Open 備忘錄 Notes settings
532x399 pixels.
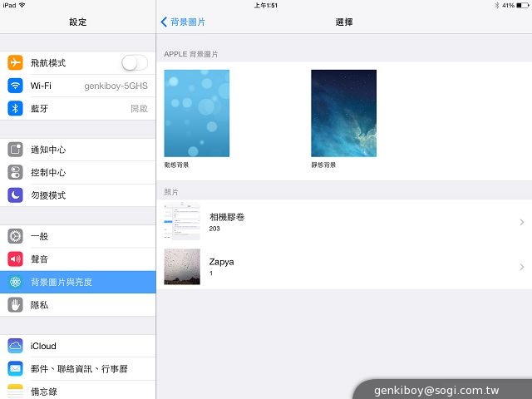point(77,390)
